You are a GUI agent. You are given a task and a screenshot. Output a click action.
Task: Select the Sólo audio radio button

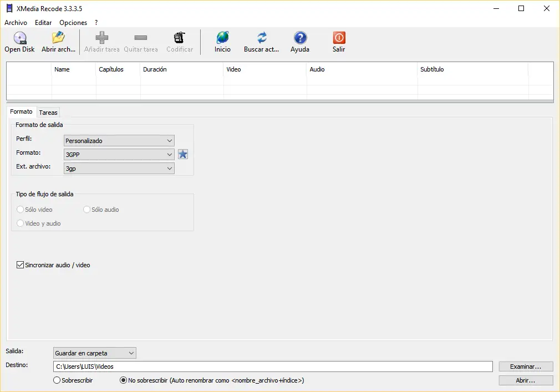87,210
